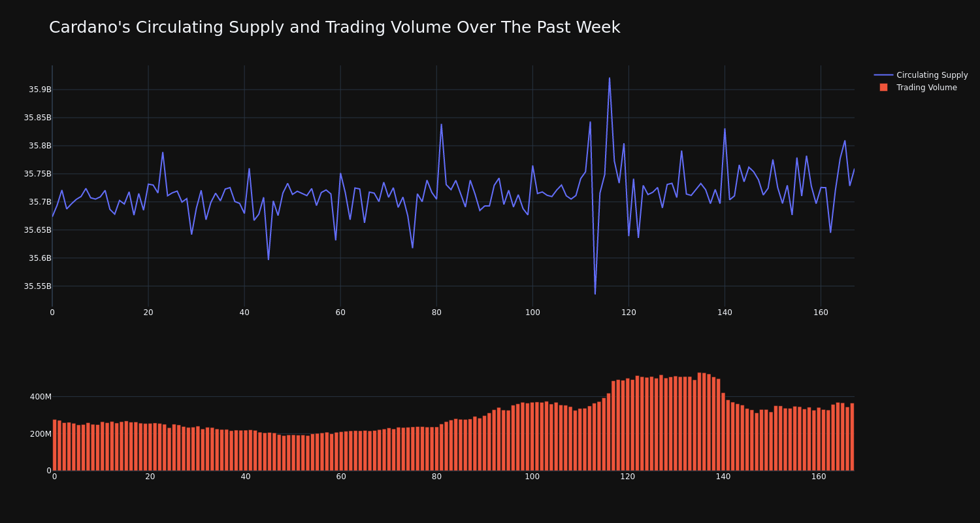
Task: Click the chart title about Cardano's supply
Action: (335, 27)
